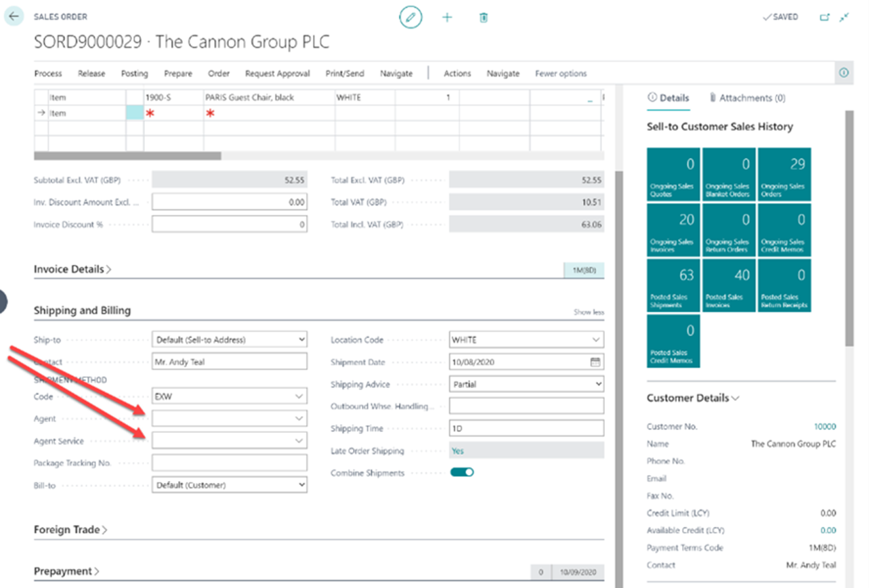Click Show less in Shipping and Billing
The image size is (869, 588).
588,312
